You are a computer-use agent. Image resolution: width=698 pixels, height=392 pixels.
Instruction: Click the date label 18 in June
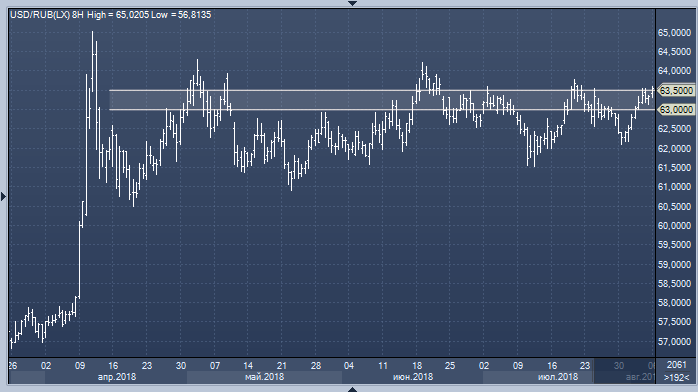coord(417,365)
